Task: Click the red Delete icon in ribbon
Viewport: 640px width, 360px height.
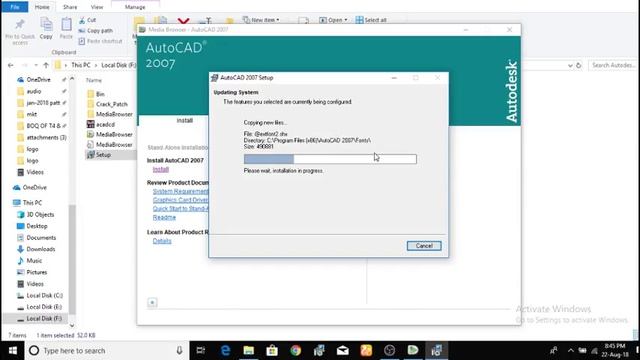Action: (184, 20)
